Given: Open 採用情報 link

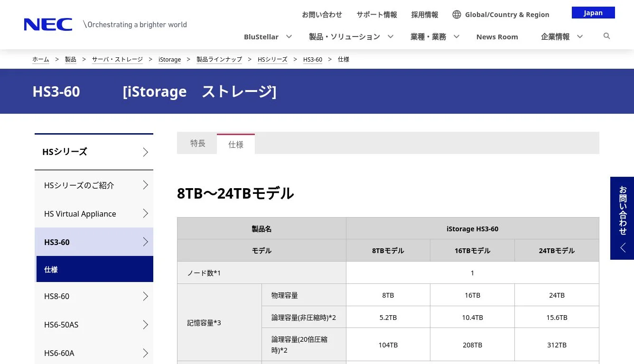Looking at the screenshot, I should coord(425,15).
